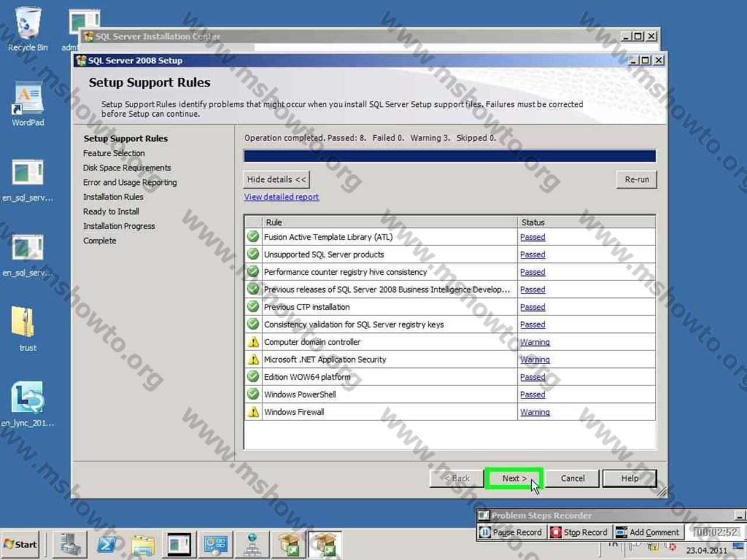Open Passed status for Consistency validation rule
Screen dimensions: 747x560
(x=532, y=325)
